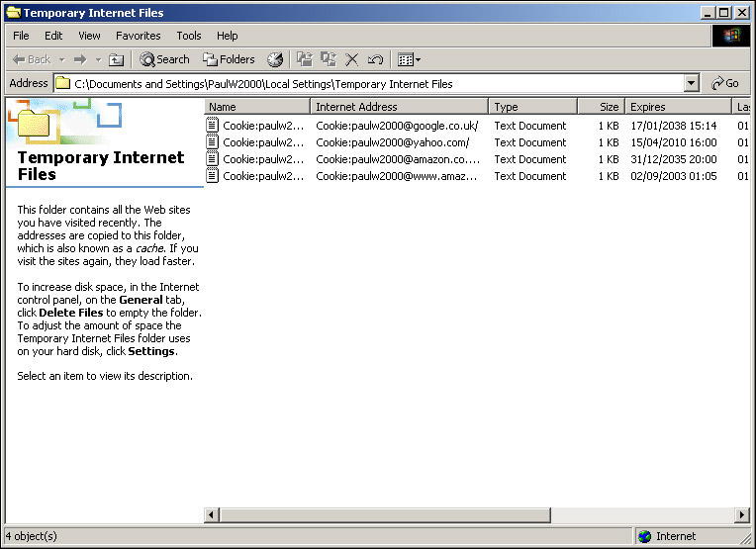Click the Undo toolbar icon
The image size is (756, 549).
click(375, 59)
